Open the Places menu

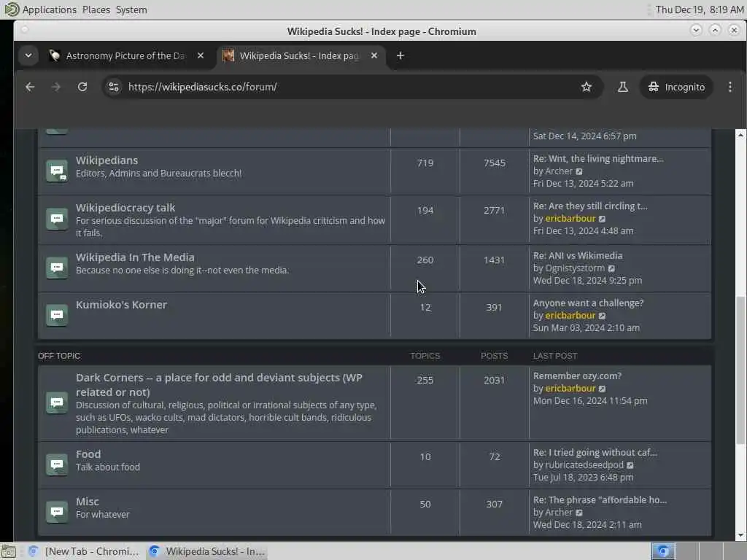[x=96, y=9]
